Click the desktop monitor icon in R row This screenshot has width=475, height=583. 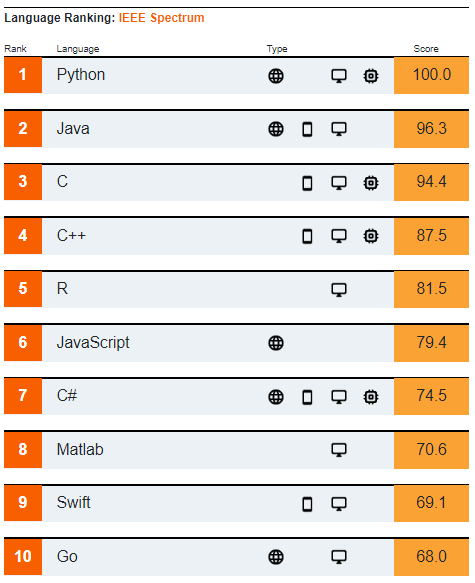click(x=339, y=290)
